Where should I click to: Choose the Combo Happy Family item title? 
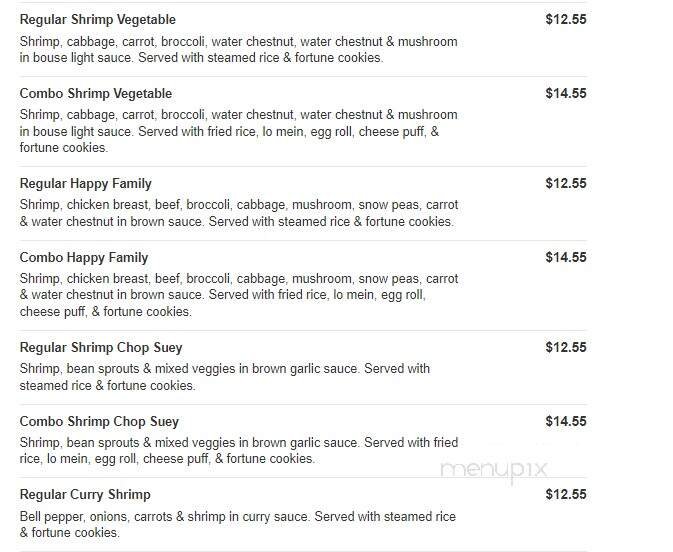[84, 258]
